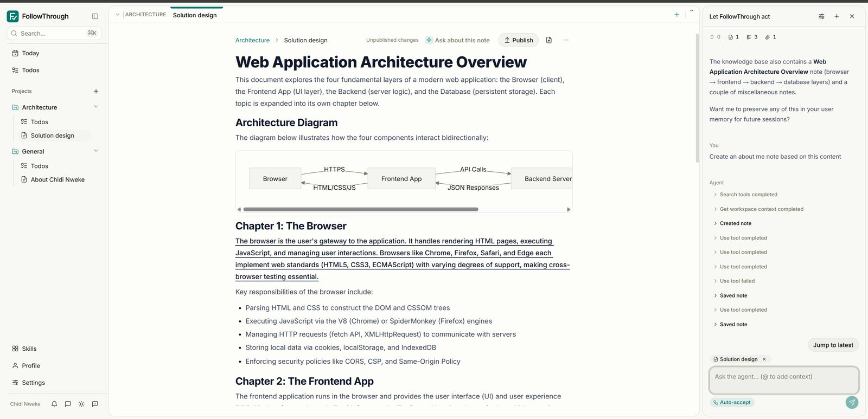The width and height of the screenshot is (868, 419).
Task: Click the Architecture Diagram heading
Action: [286, 123]
